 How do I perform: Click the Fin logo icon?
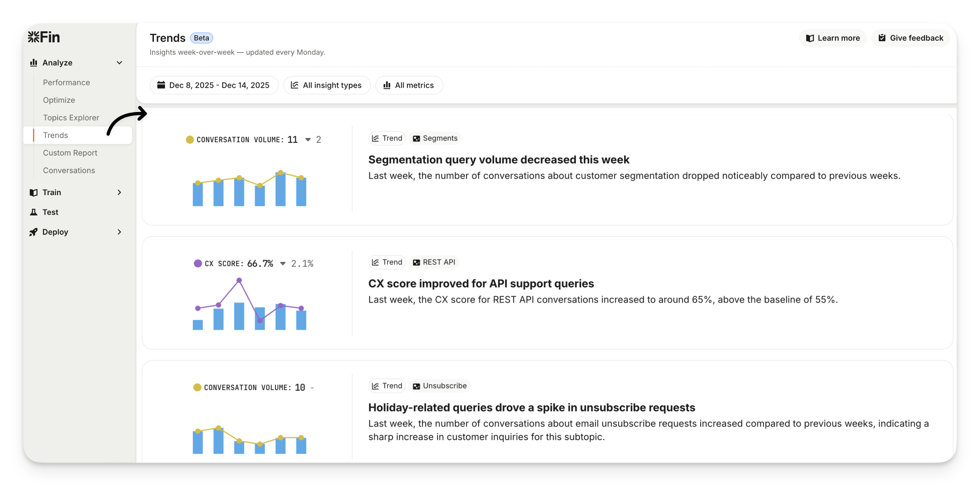coord(34,37)
